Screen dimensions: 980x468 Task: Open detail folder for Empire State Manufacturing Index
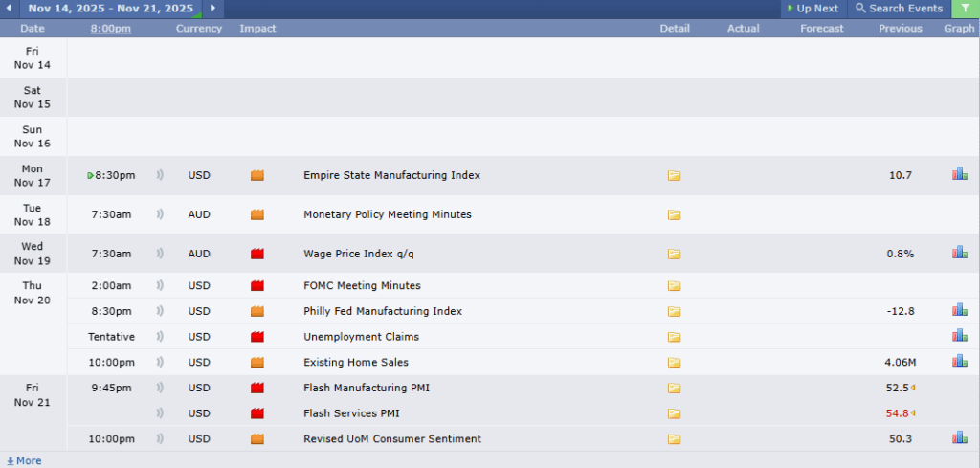[x=674, y=175]
